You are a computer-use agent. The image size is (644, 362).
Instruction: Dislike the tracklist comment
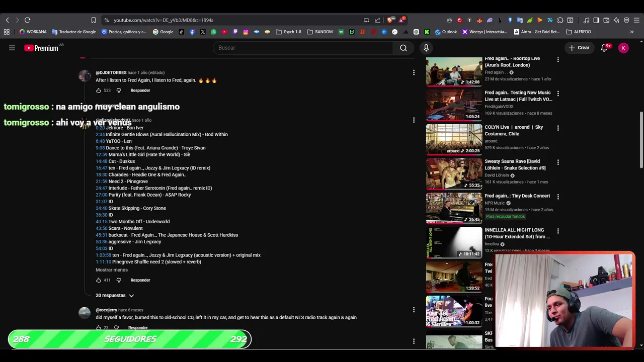click(119, 280)
